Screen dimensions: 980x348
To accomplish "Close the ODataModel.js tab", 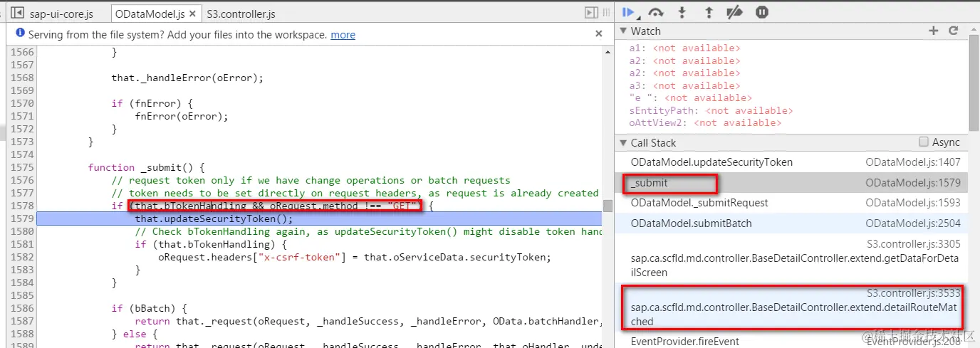I will 193,14.
